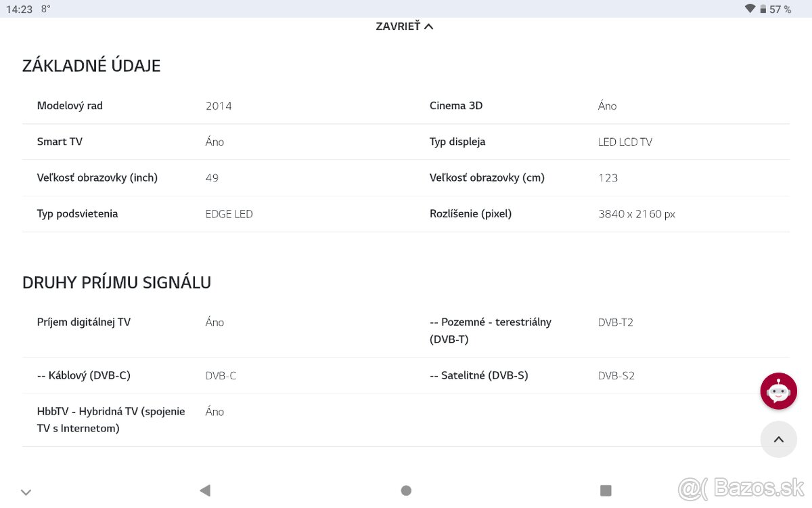Tap the Wi-Fi status icon
This screenshot has height=508, width=812.
tap(750, 9)
